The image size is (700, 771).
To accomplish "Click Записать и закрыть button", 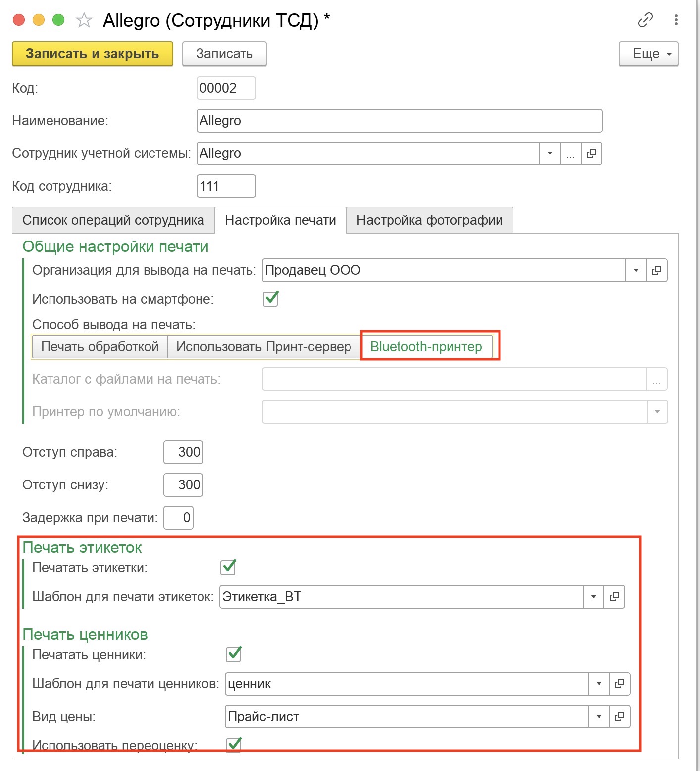I will [x=93, y=54].
